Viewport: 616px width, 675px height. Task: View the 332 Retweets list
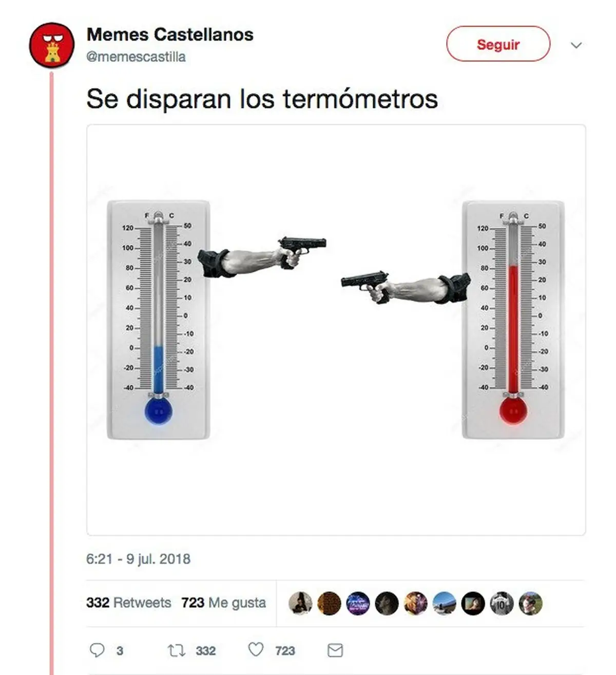[x=128, y=603]
